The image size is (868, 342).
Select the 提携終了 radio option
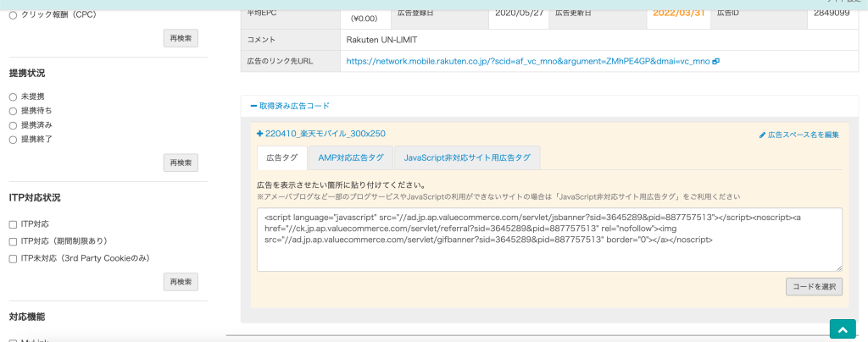tap(14, 140)
